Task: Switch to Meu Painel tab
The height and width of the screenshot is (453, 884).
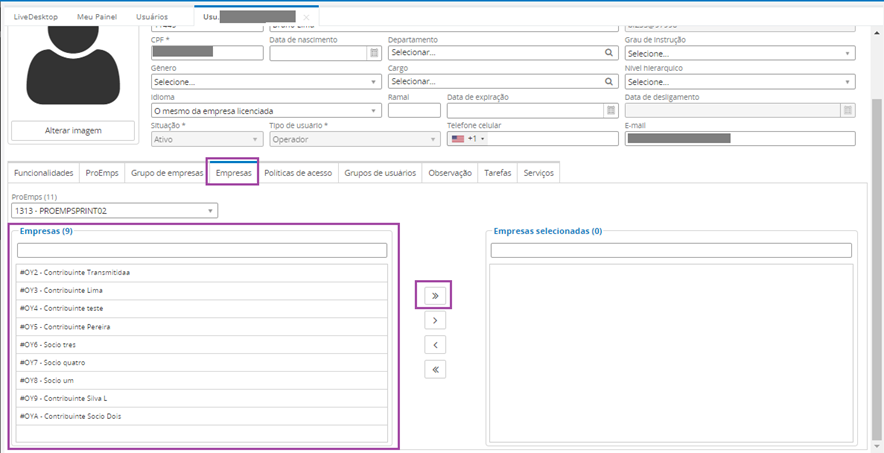Action: click(97, 17)
